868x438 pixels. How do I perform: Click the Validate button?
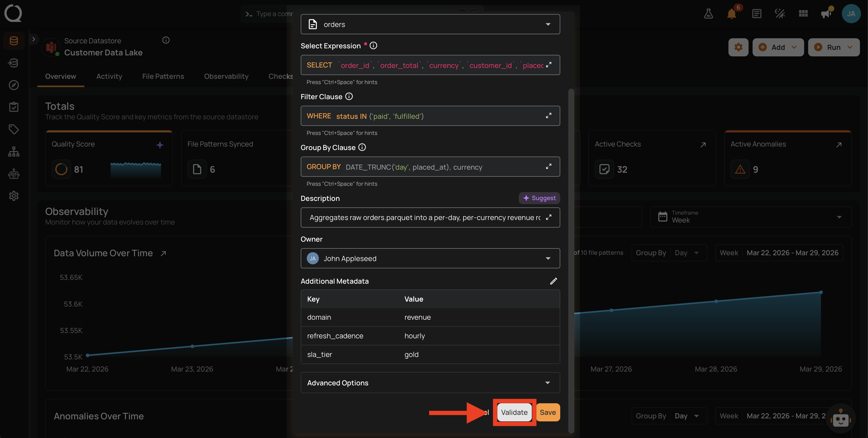514,412
